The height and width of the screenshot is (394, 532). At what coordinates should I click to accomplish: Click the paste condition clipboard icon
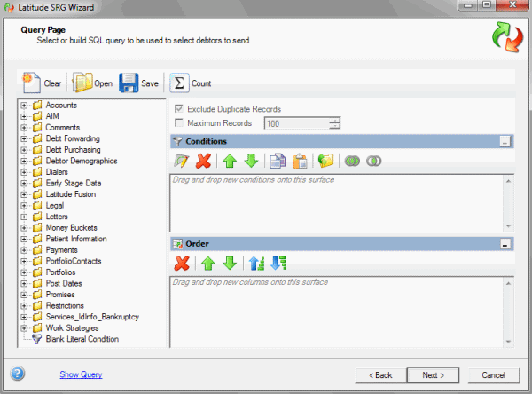300,161
